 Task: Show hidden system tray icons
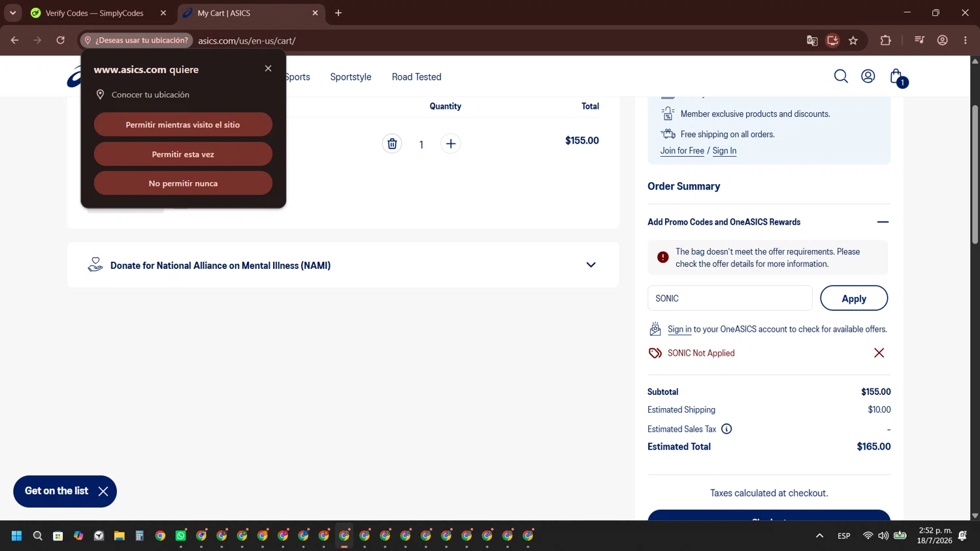(x=819, y=536)
